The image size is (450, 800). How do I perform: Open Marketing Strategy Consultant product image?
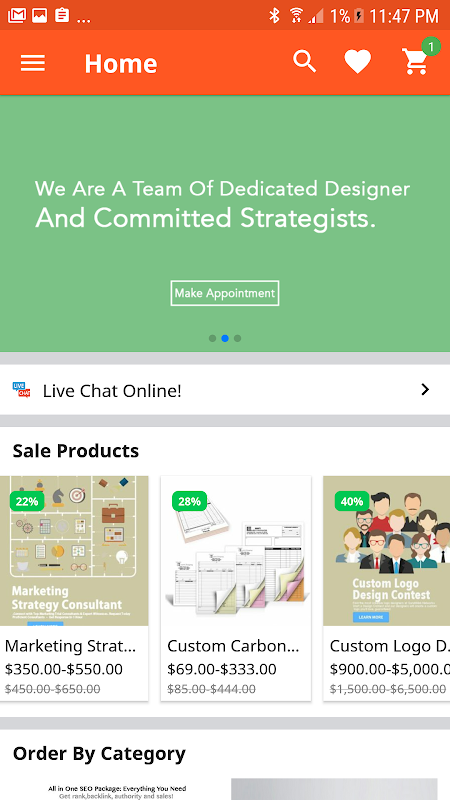[x=74, y=551]
